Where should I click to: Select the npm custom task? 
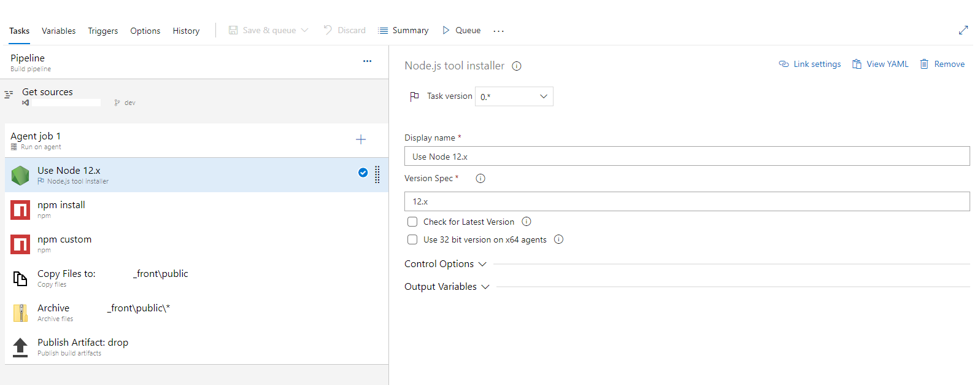(x=196, y=244)
